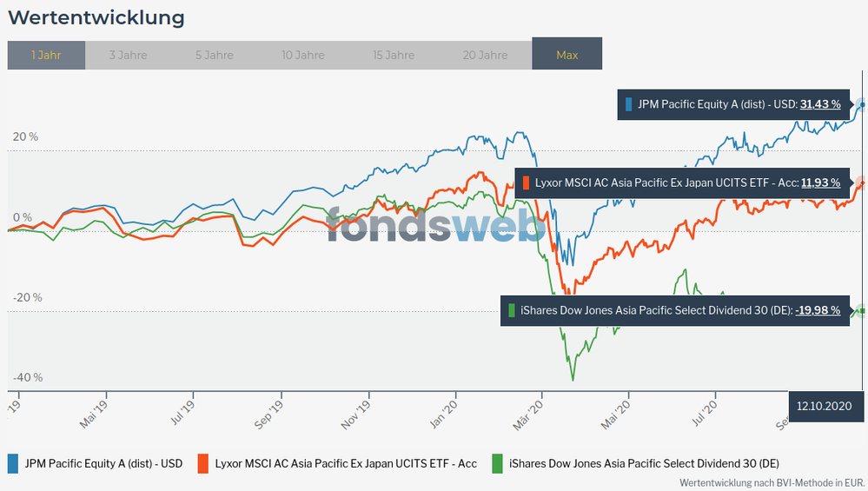Choose the 10 Jahre period tab
Screen dimensions: 868x491
303,55
